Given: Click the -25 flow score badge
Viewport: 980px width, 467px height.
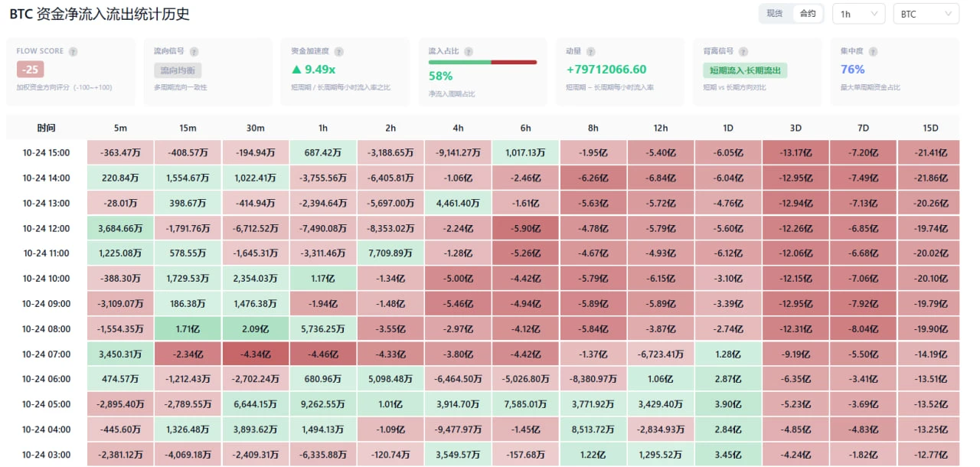Looking at the screenshot, I should pos(30,70).
